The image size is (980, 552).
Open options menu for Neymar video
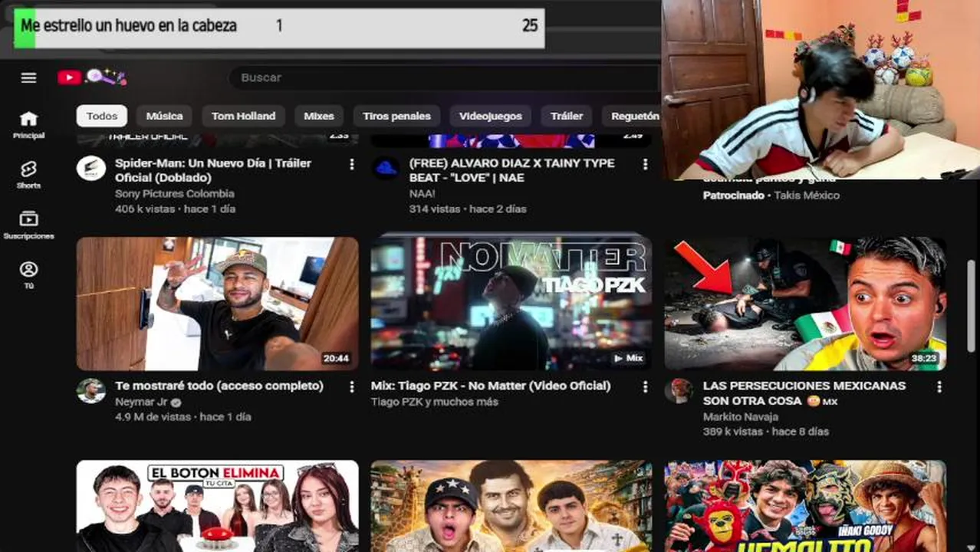352,387
